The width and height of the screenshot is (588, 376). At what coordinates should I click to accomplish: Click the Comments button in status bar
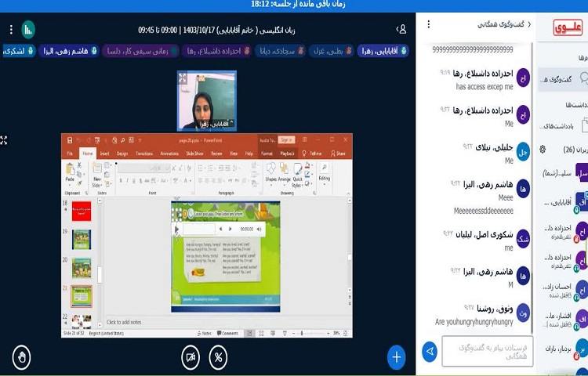pyautogui.click(x=228, y=333)
